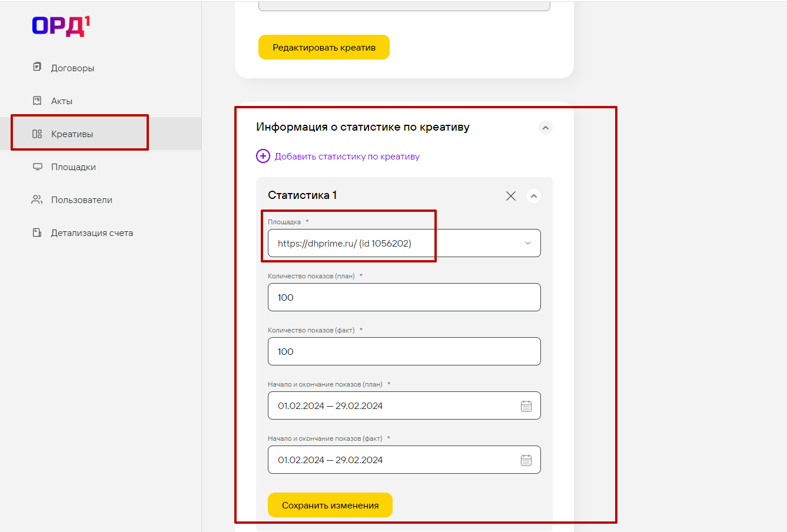Click the Пользователи people icon
This screenshot has height=532, width=787.
(37, 199)
